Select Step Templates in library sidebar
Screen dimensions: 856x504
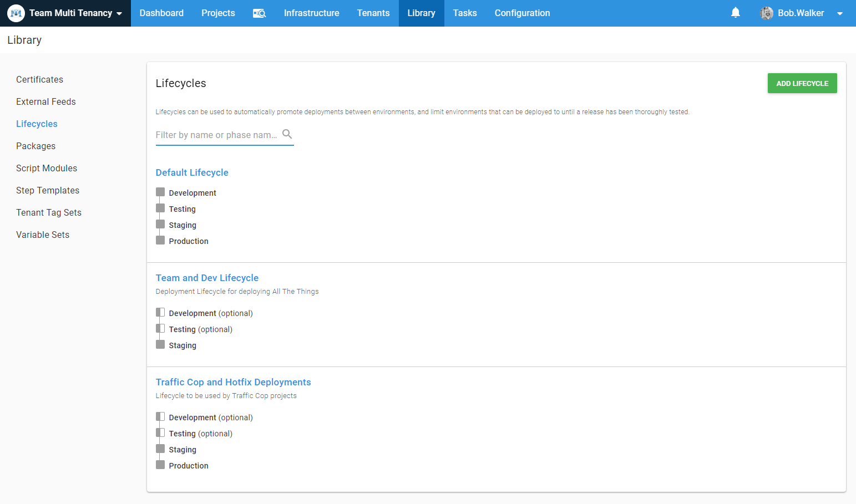click(48, 190)
